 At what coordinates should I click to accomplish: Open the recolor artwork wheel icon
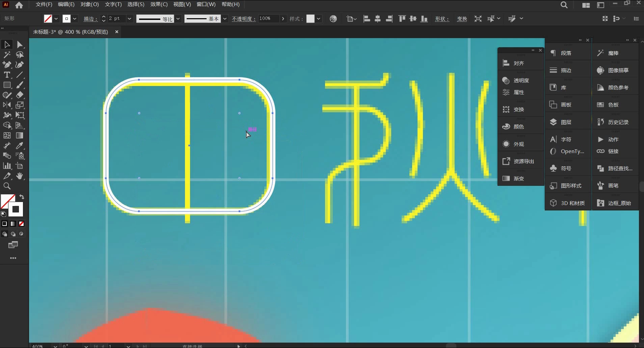point(333,19)
